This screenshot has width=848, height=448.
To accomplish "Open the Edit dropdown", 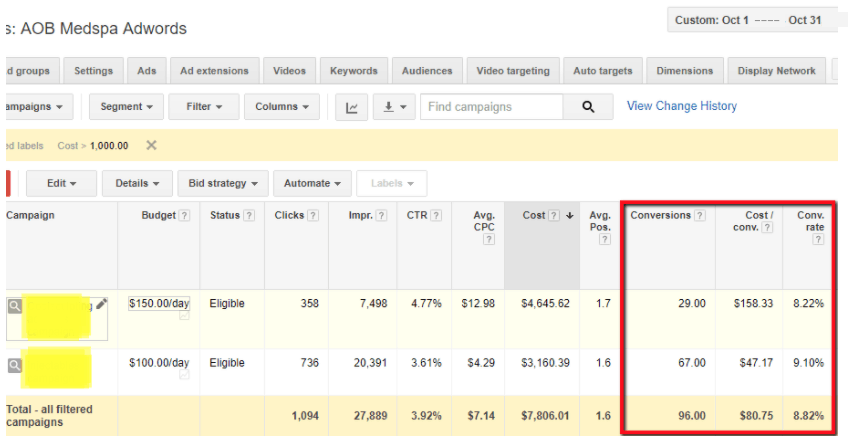I will pyautogui.click(x=61, y=183).
